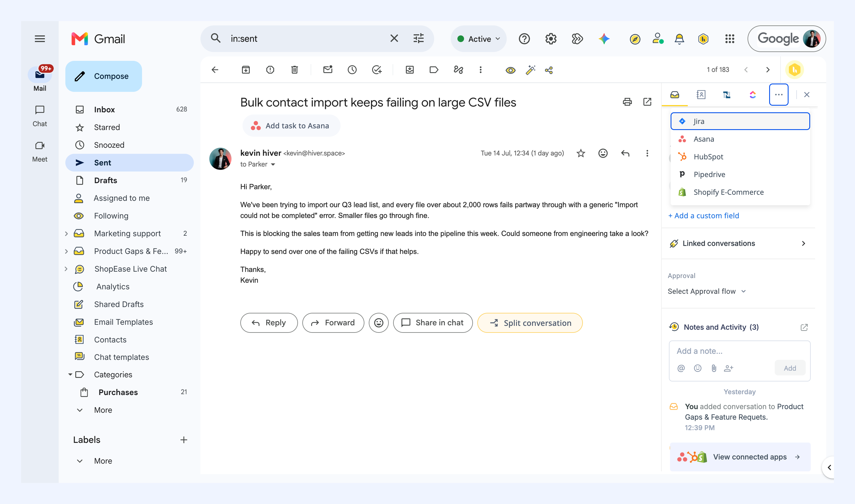855x504 pixels.
Task: Open Gmail support help icon
Action: (x=524, y=39)
